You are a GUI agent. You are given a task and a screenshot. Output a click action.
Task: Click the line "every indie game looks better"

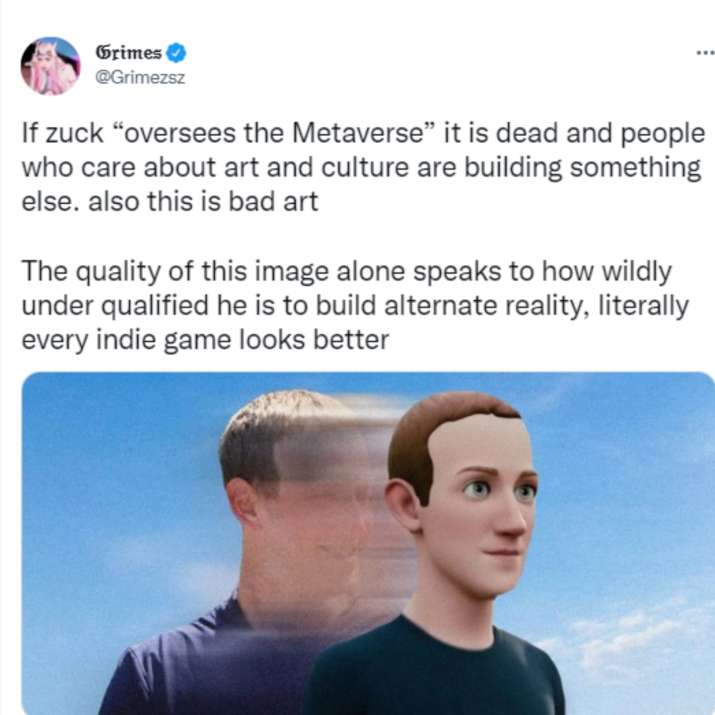click(x=205, y=340)
